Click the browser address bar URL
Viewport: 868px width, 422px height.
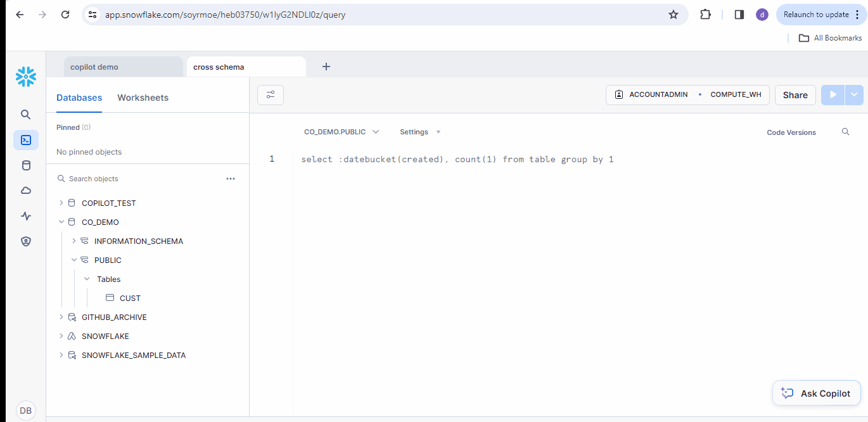225,15
